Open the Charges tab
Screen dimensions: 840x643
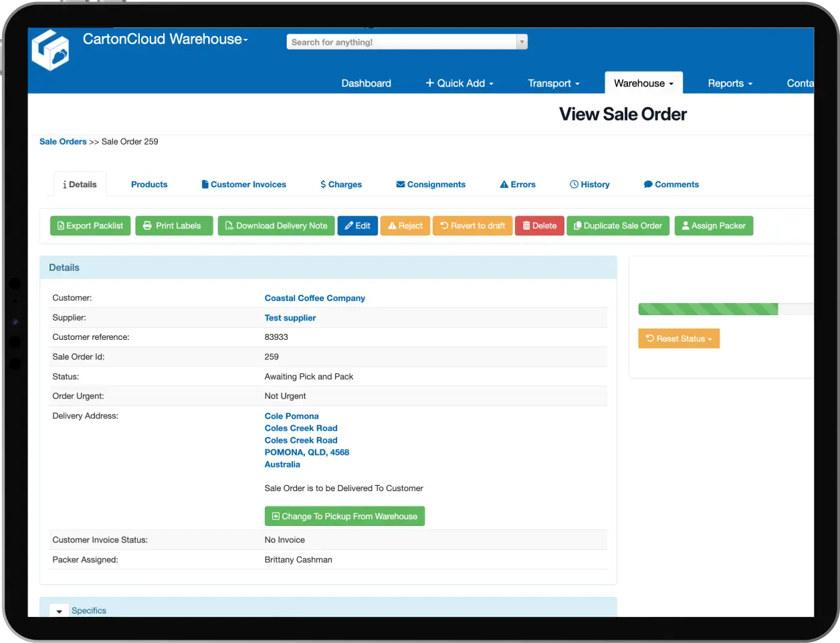pos(341,184)
